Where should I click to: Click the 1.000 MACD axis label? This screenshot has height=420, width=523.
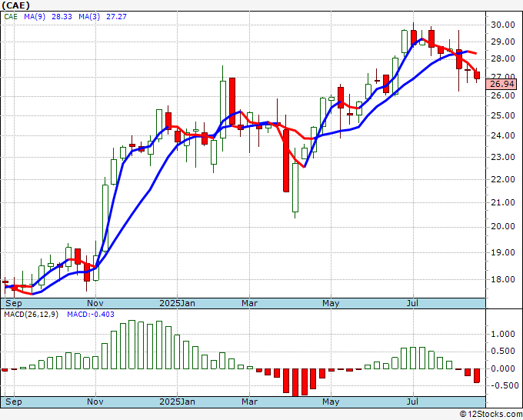[503, 335]
